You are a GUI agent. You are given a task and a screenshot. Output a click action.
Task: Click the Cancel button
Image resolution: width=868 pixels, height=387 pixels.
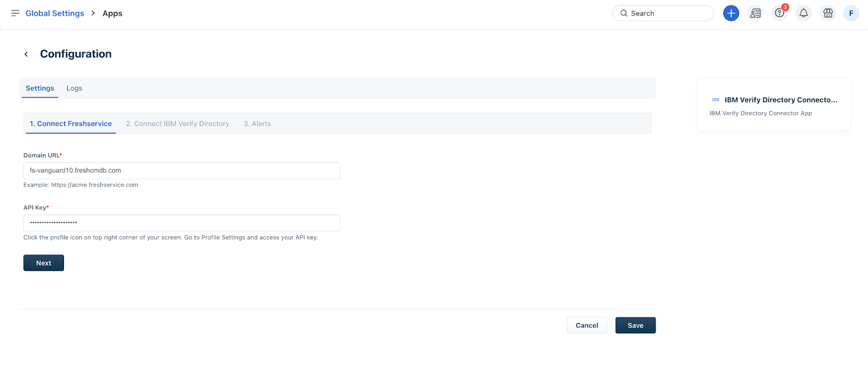[587, 325]
